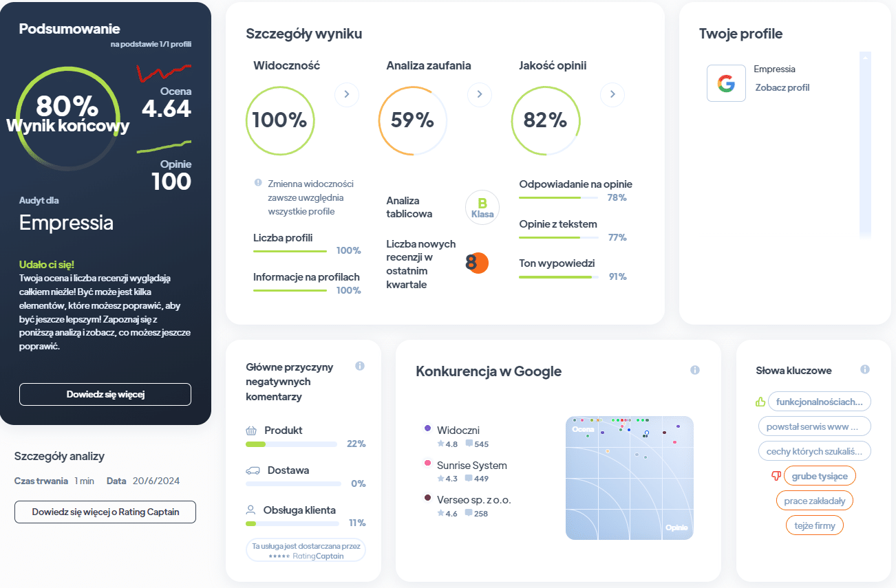Click the Google logo profile icon
The height and width of the screenshot is (588, 896).
[x=726, y=83]
